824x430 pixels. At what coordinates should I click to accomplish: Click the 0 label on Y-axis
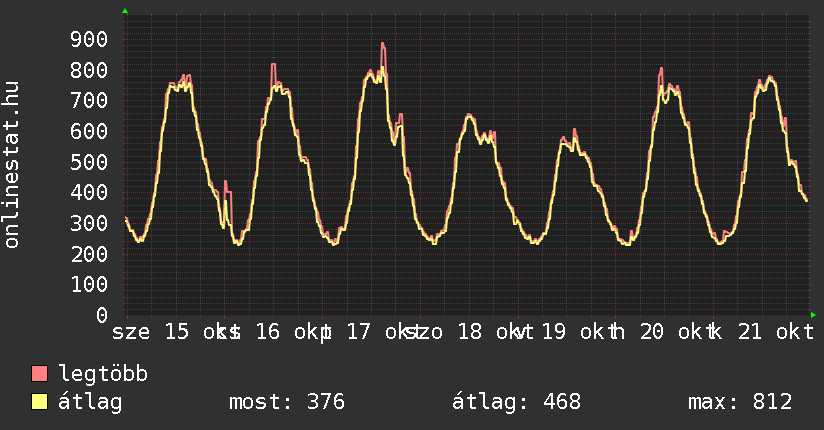click(101, 315)
